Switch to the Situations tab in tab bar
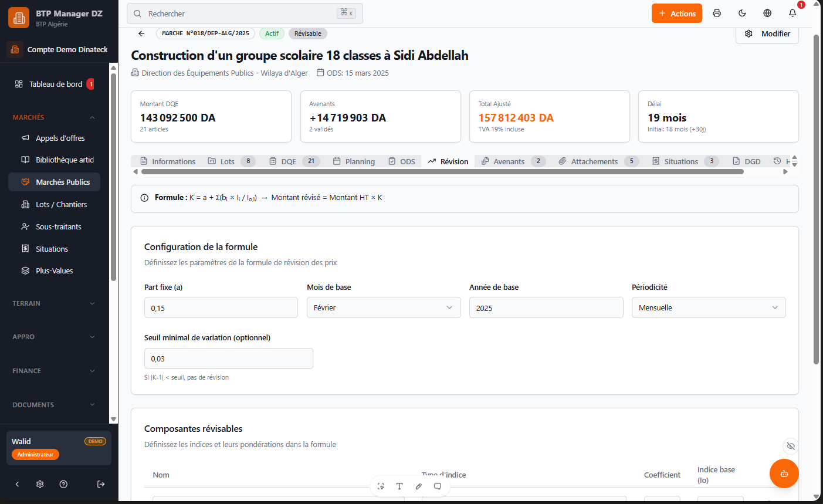 coord(685,161)
